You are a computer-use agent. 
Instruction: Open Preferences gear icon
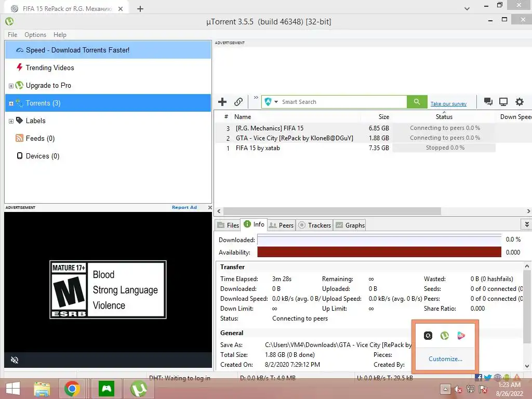tap(520, 101)
